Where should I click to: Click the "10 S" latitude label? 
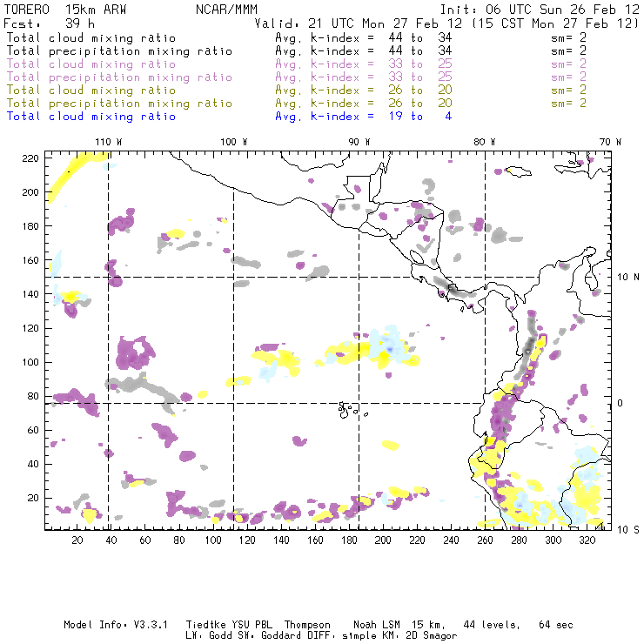click(628, 530)
